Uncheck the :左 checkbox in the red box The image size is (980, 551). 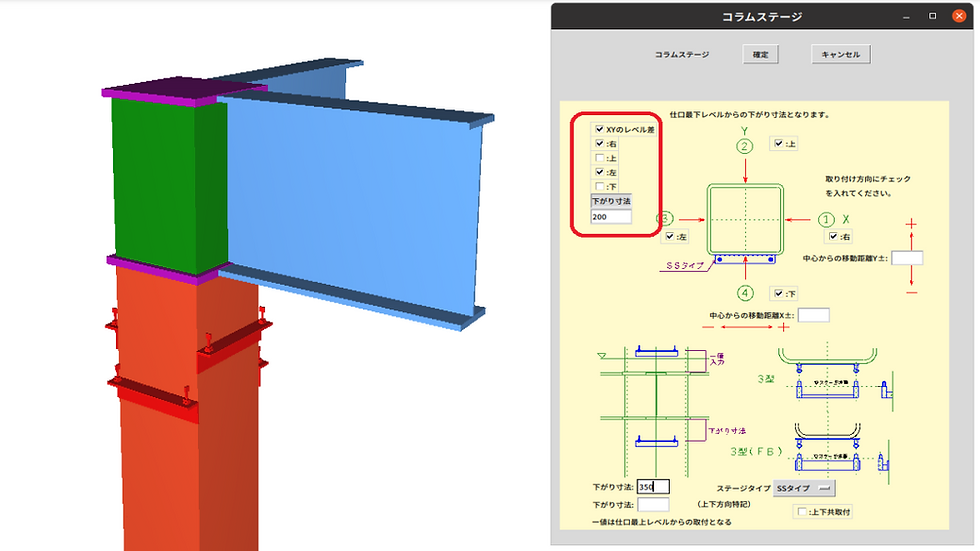599,172
